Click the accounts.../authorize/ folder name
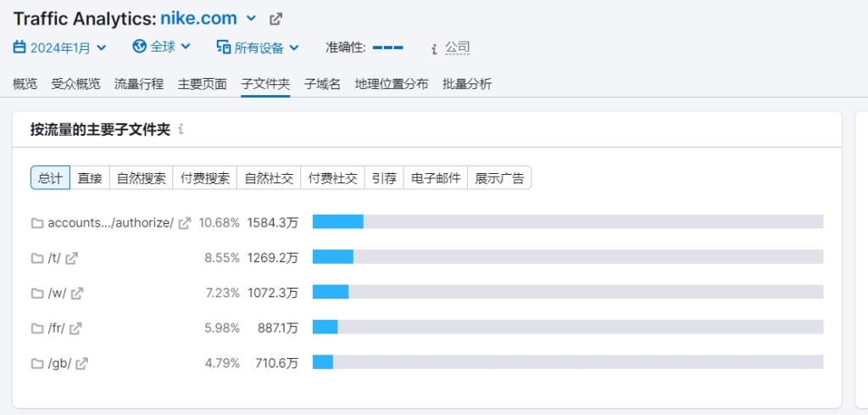868x415 pixels. pos(111,222)
